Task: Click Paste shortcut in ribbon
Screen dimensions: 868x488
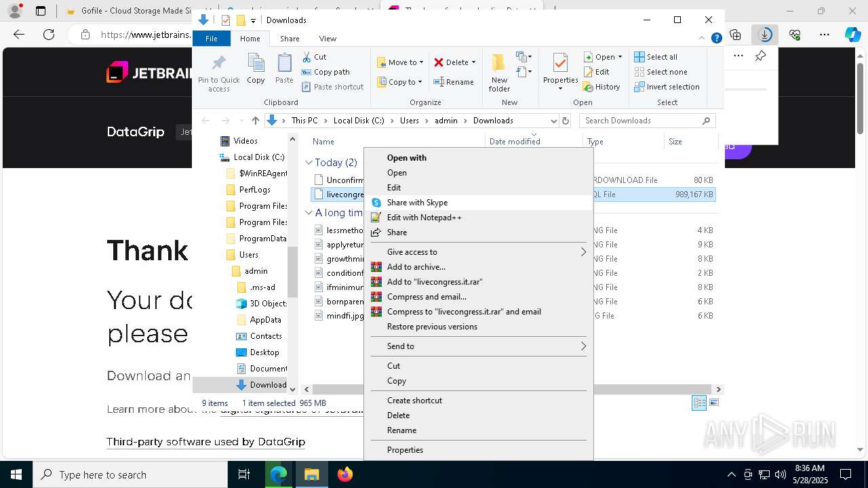Action: point(332,87)
